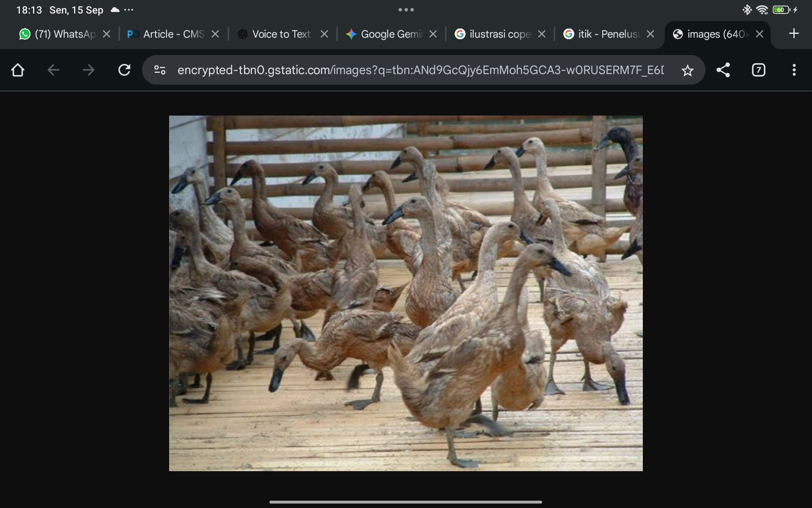Screen dimensions: 812x508
Task: Close the Google Gemini tab
Action: (x=433, y=34)
